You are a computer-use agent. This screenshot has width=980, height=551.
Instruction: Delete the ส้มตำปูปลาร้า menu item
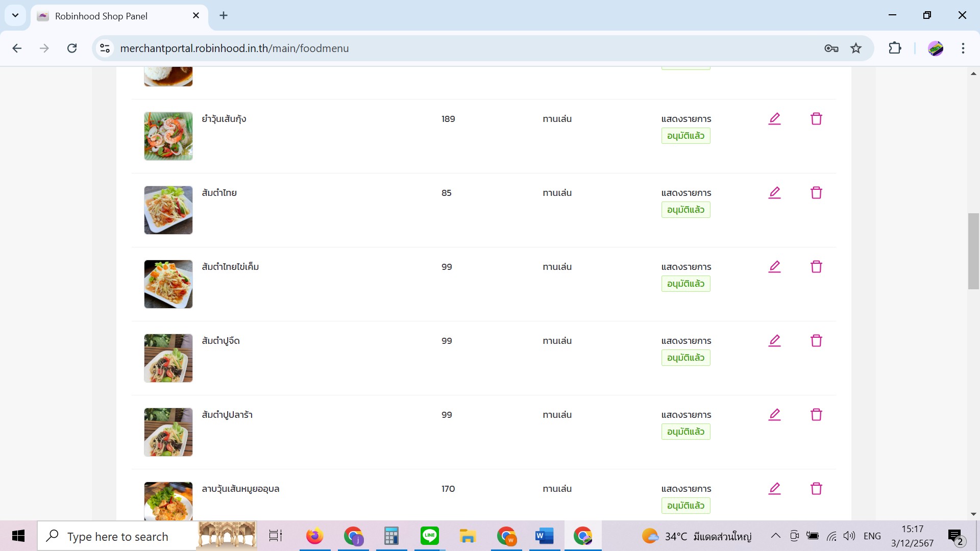[x=816, y=415]
